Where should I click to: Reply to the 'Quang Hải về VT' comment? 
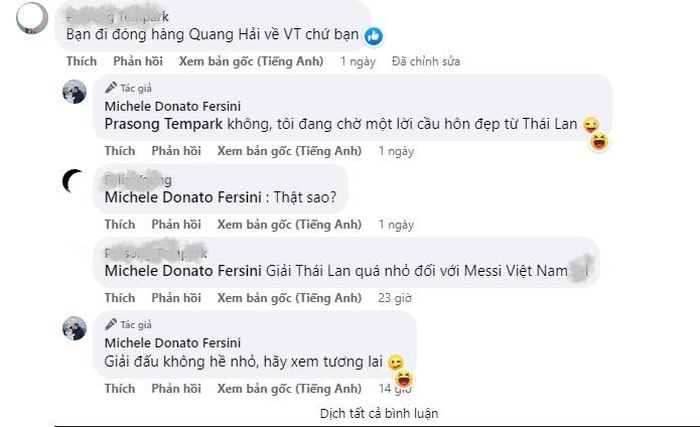138,61
